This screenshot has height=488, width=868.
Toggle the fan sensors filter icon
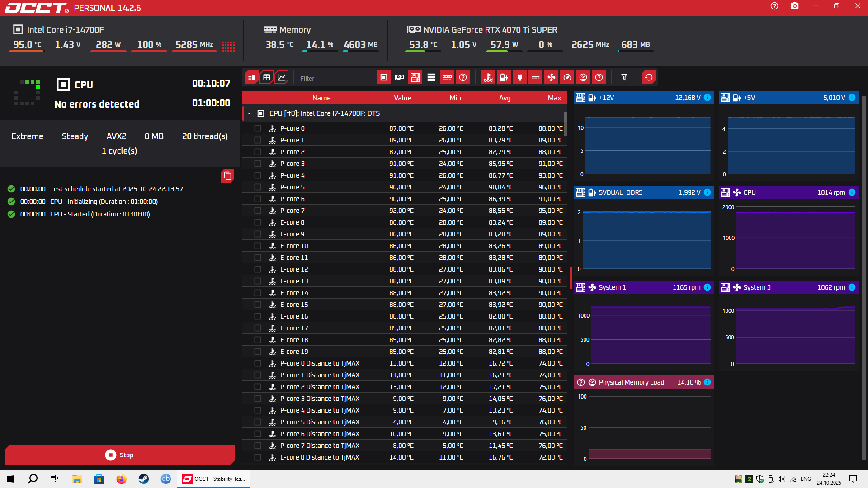[551, 77]
